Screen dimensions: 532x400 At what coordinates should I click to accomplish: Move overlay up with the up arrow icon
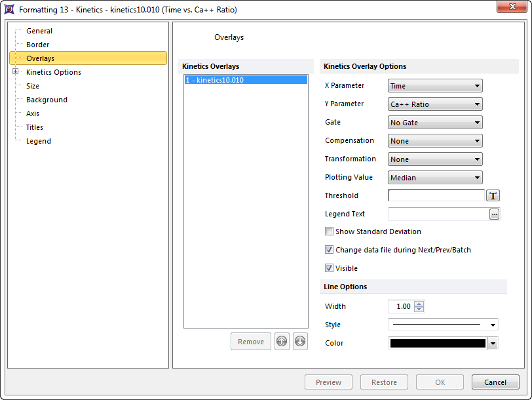coord(282,342)
